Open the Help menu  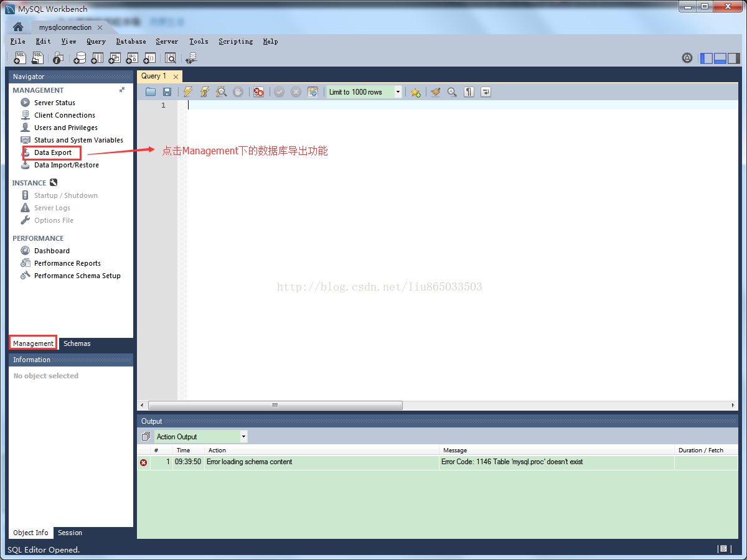[x=270, y=41]
